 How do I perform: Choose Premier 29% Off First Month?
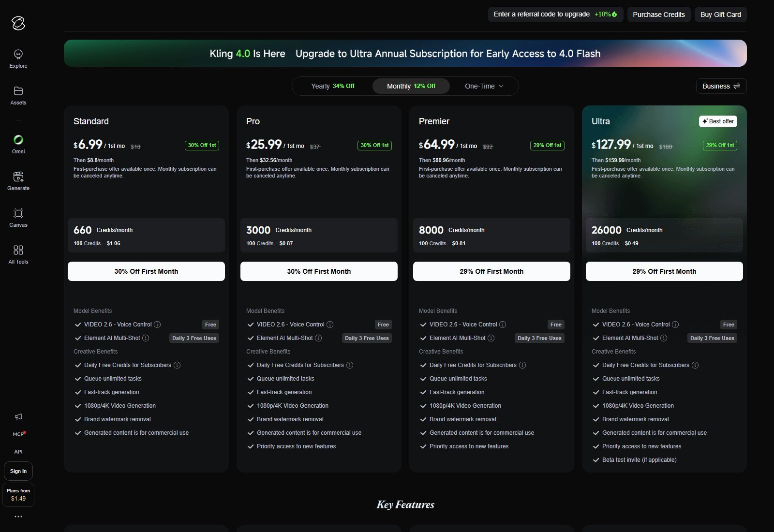pos(491,271)
